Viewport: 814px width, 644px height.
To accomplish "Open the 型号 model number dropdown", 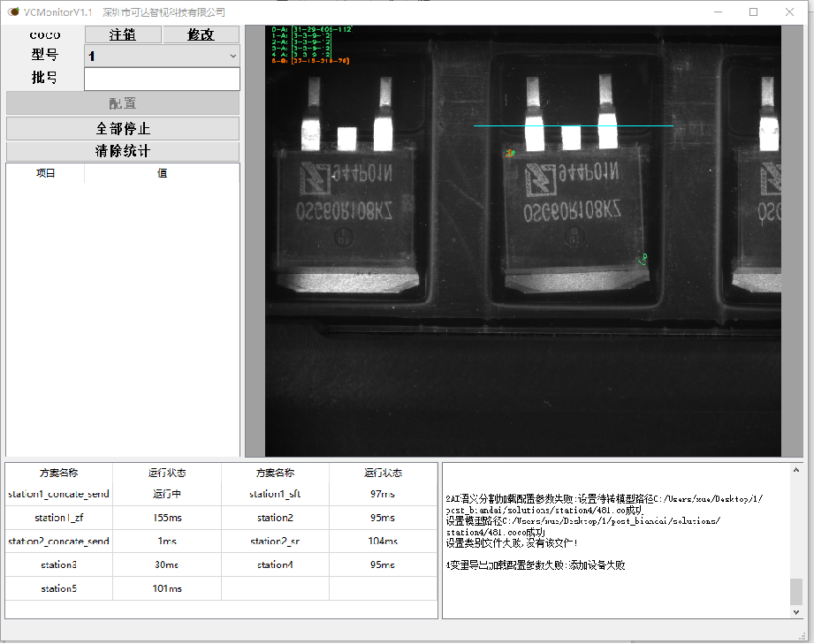I will pyautogui.click(x=232, y=56).
